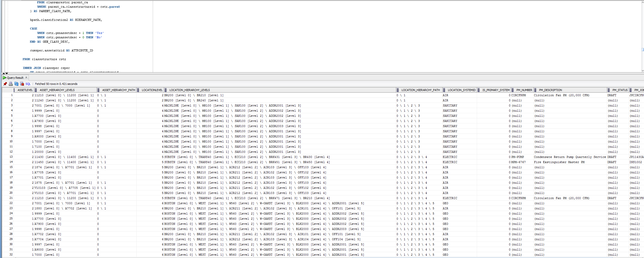
Task: Click 'Condensate Return Pump Quarterly Service' cell
Action: click(x=570, y=157)
